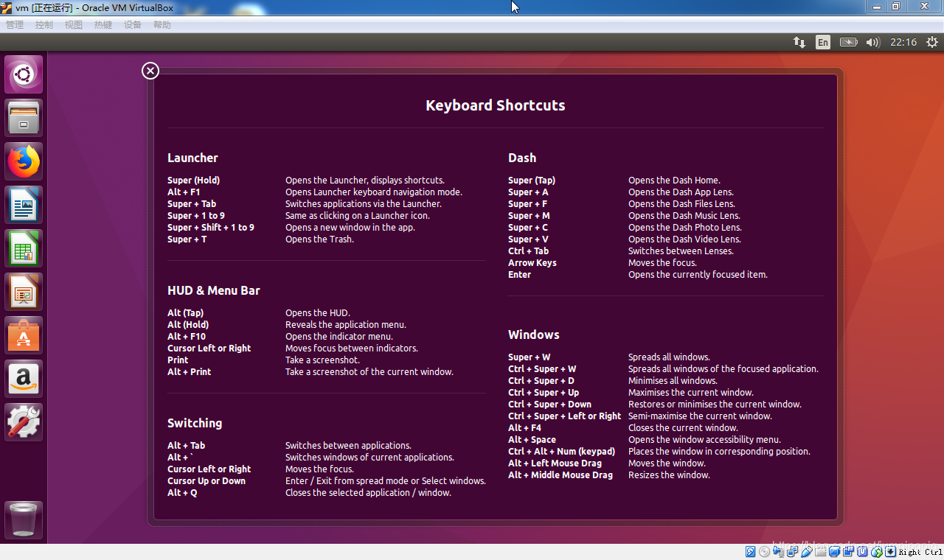Screen dimensions: 944x560
Task: Click the Dash section heading
Action: (x=522, y=158)
